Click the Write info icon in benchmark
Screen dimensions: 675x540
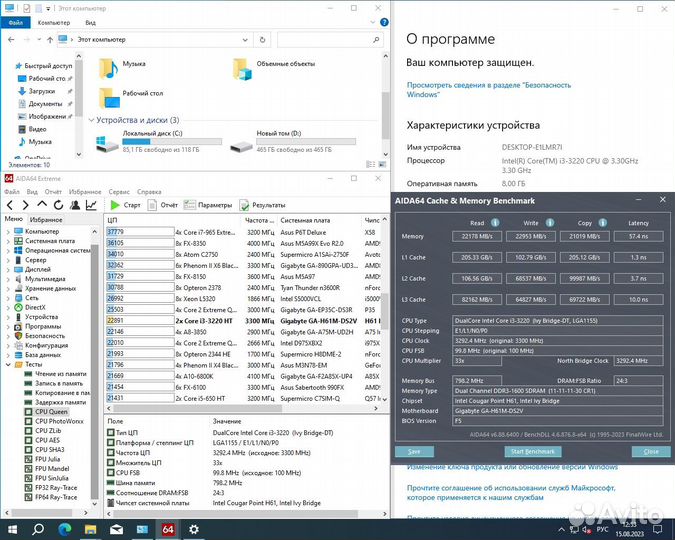[550, 223]
